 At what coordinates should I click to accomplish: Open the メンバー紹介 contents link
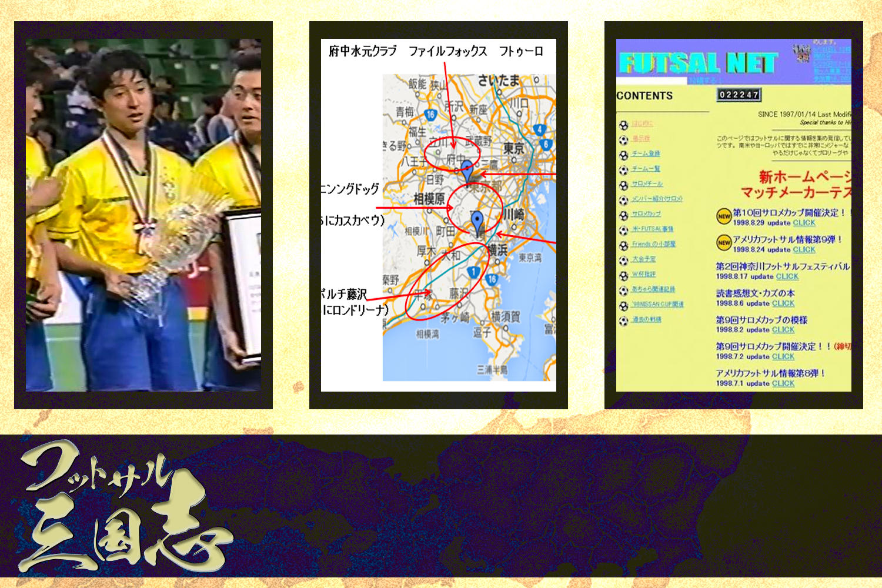click(x=657, y=199)
